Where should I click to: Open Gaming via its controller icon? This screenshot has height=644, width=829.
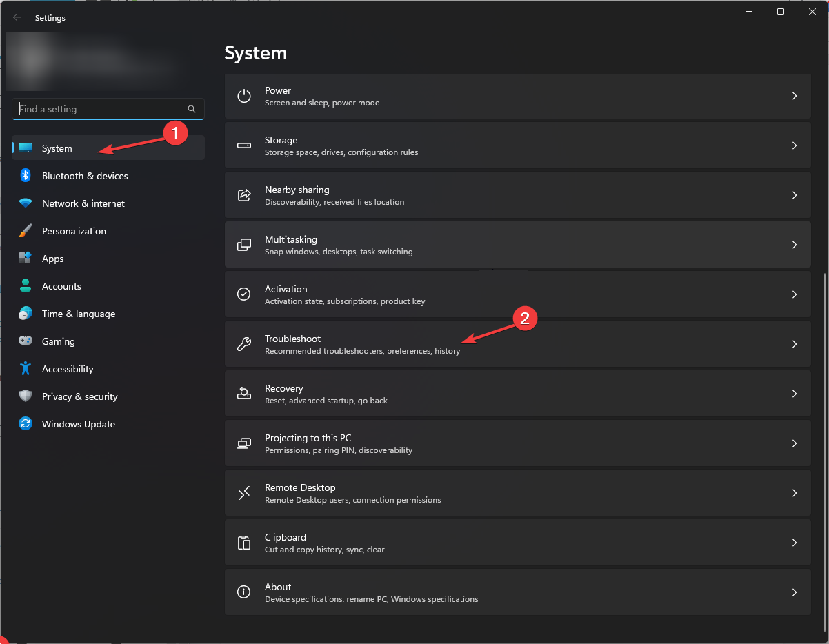pos(26,341)
